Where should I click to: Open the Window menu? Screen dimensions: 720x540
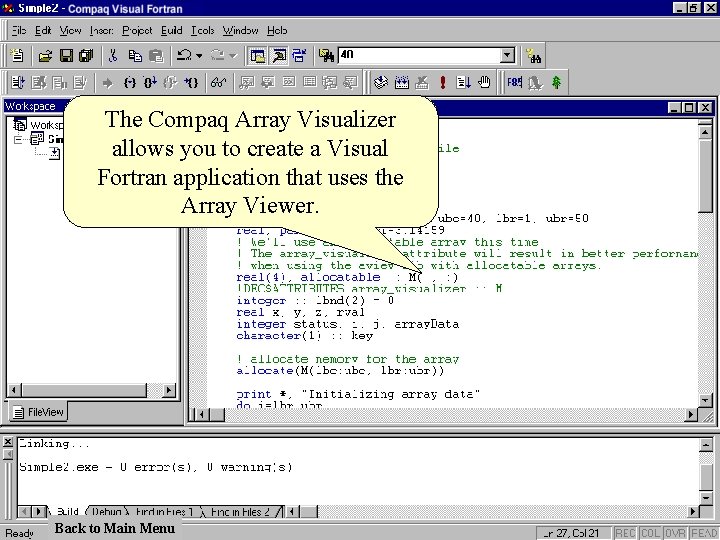point(240,30)
